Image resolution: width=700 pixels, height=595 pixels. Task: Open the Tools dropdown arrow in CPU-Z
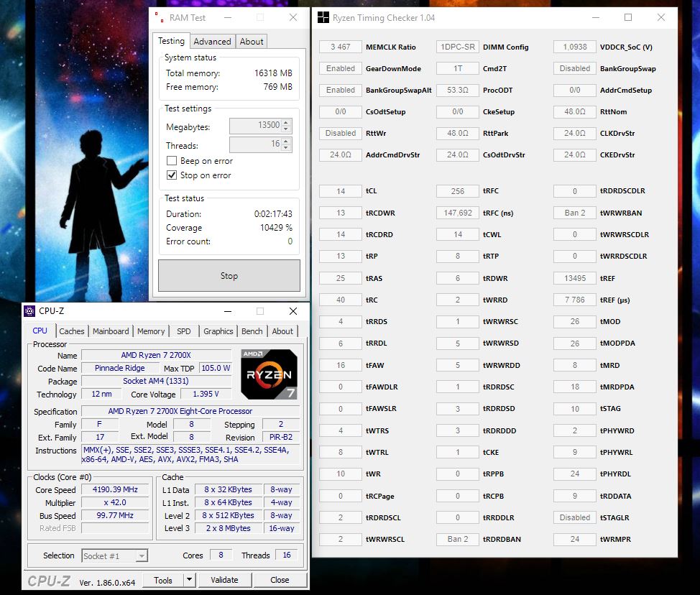(189, 580)
